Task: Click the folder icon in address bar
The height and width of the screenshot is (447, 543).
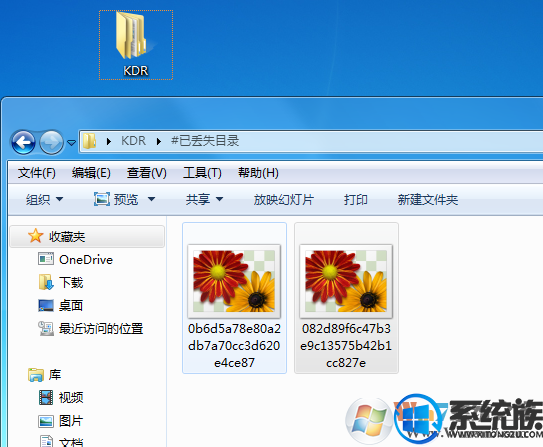Action: click(89, 141)
